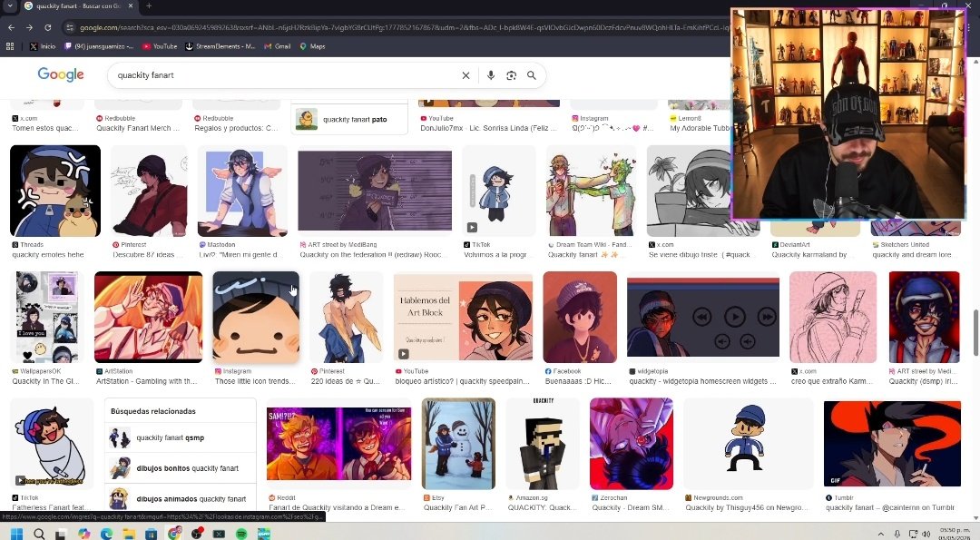Open Google Lens image search icon
Screen dimensions: 980x540
(511, 75)
